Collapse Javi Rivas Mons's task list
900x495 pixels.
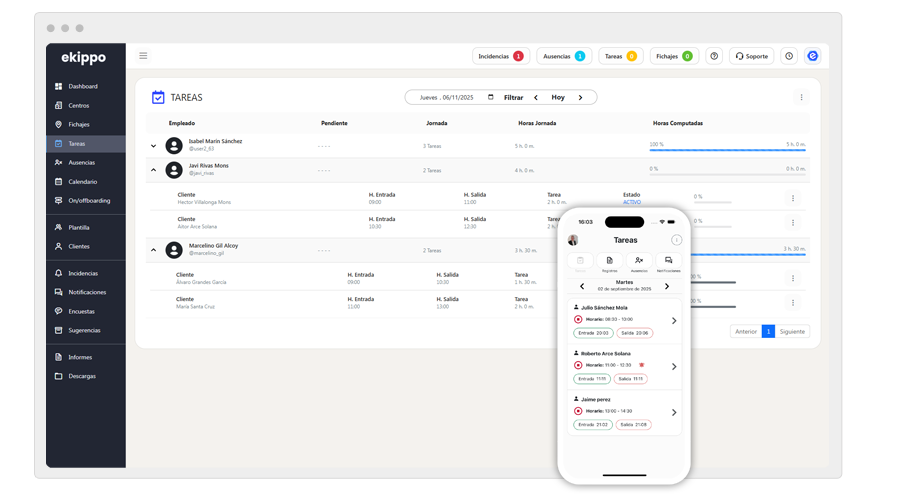point(154,170)
